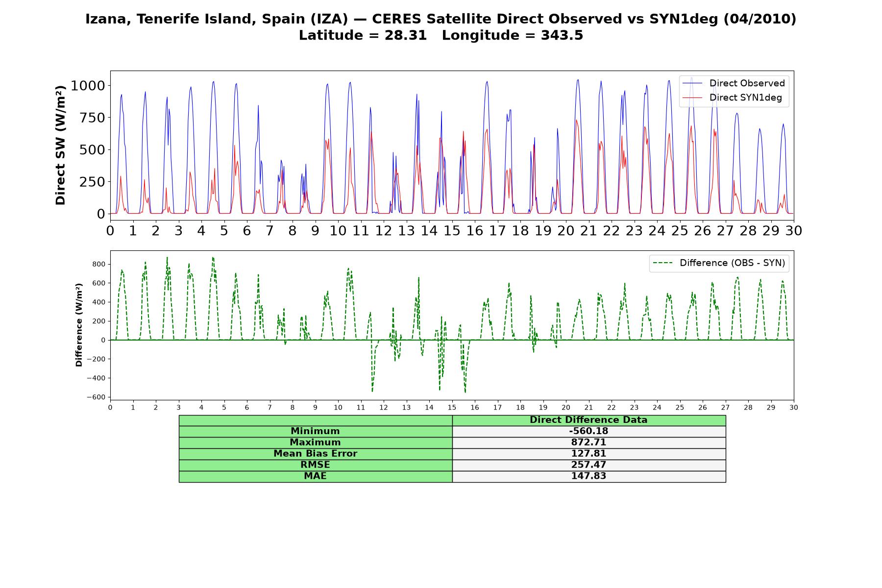This screenshot has height=588, width=882.
Task: Click the chart title mentioning Izana, Tenerife
Action: [441, 19]
